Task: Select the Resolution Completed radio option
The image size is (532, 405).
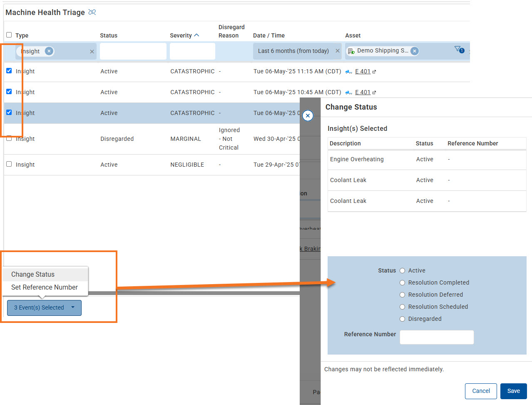Action: click(x=402, y=282)
